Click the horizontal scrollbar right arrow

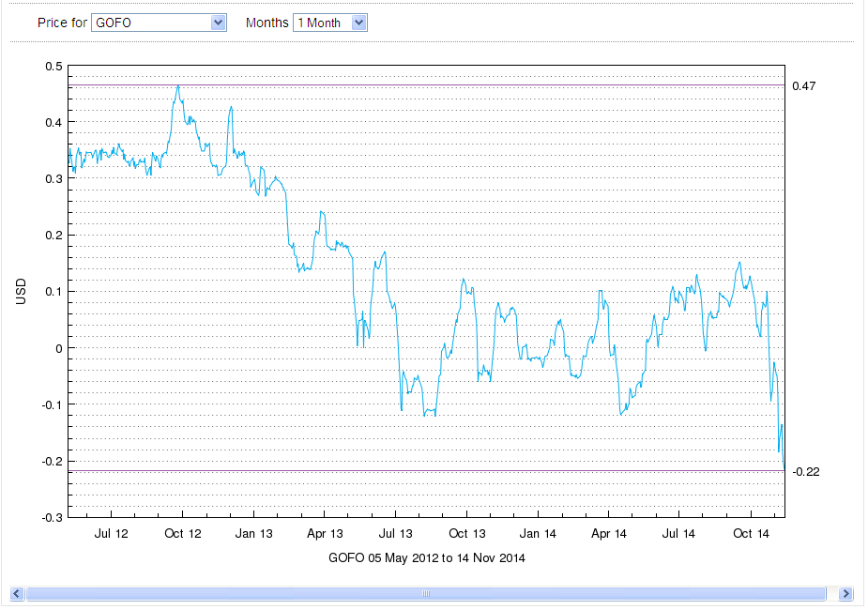[845, 593]
